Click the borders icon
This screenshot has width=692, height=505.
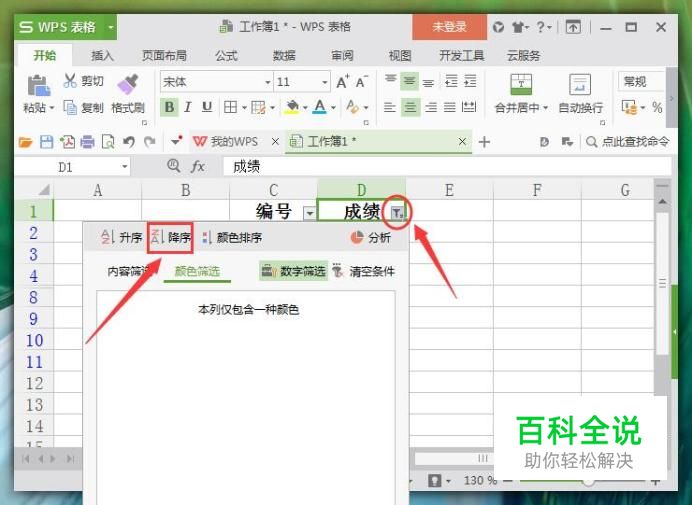pos(230,107)
